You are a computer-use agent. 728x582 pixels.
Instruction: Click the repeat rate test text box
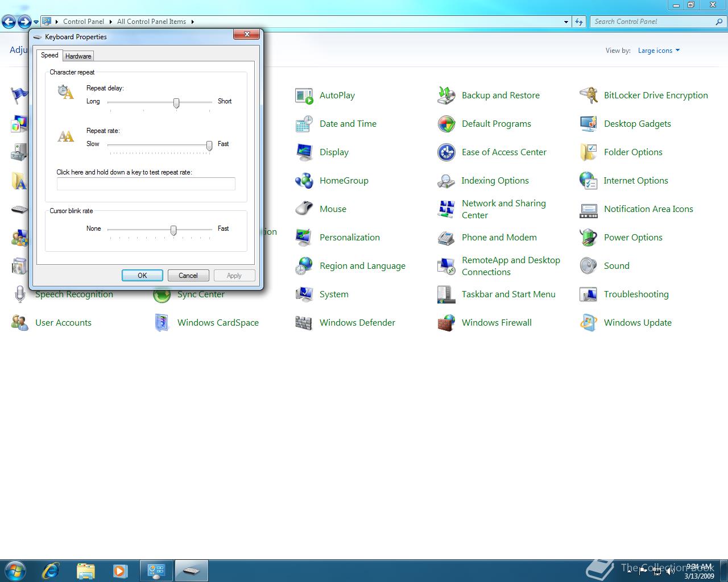(146, 184)
